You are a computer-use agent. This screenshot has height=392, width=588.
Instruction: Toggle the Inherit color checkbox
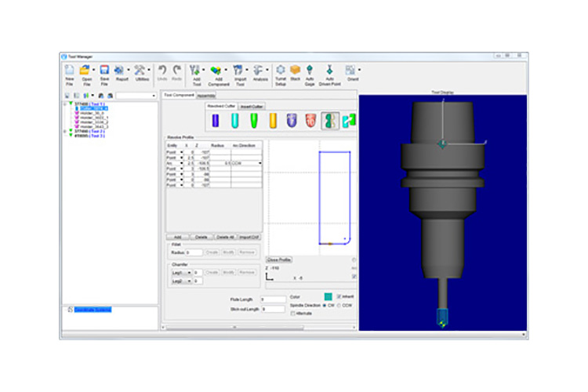click(x=339, y=296)
